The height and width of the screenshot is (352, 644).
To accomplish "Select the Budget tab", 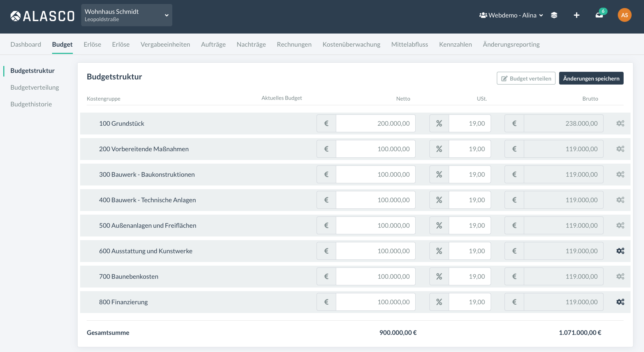I will pyautogui.click(x=62, y=44).
